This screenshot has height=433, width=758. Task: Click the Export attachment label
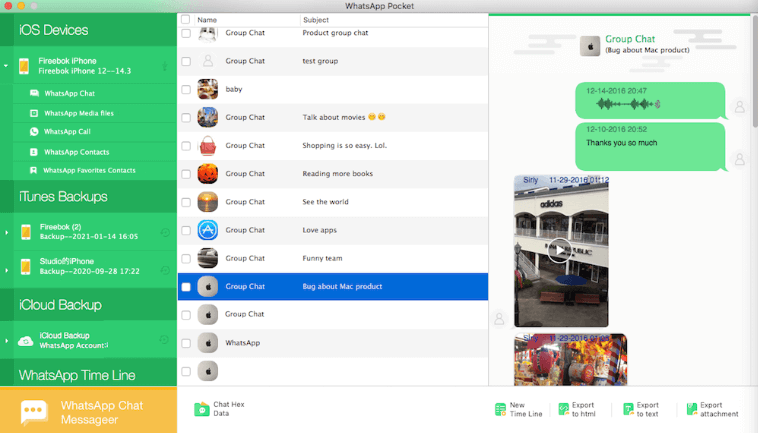(719, 409)
